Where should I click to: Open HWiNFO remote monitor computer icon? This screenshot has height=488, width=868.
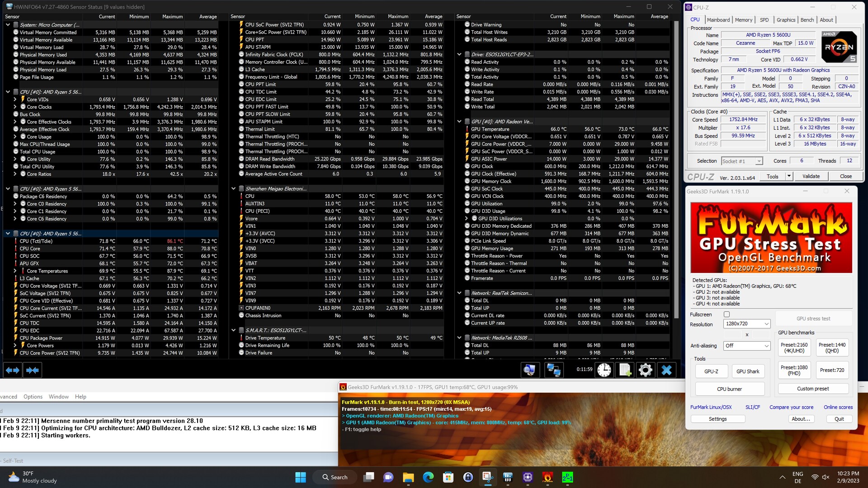[x=529, y=370]
